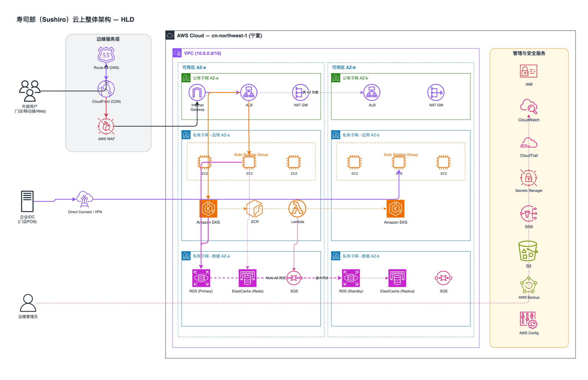
Task: Click the leftmost EC2 instance in AZ-a
Action: click(x=204, y=162)
